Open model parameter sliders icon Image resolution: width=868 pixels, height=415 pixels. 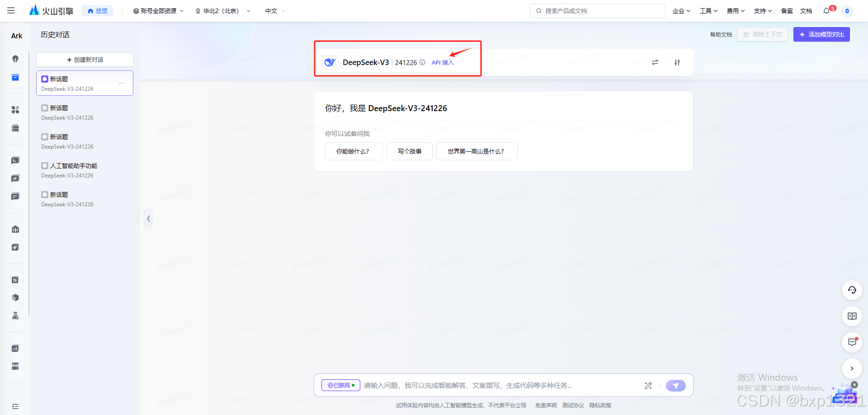(x=677, y=62)
